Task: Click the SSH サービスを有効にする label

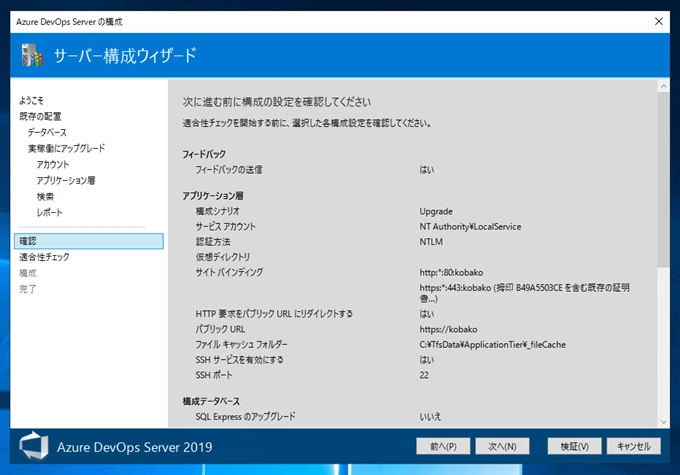Action: point(239,360)
